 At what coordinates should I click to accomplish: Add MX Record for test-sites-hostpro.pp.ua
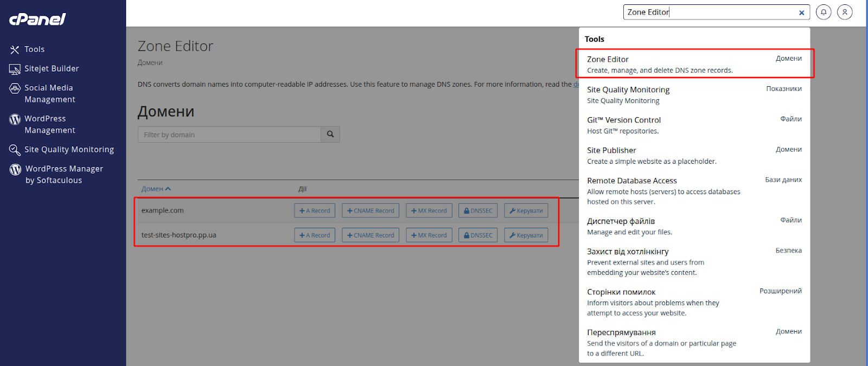pyautogui.click(x=429, y=235)
